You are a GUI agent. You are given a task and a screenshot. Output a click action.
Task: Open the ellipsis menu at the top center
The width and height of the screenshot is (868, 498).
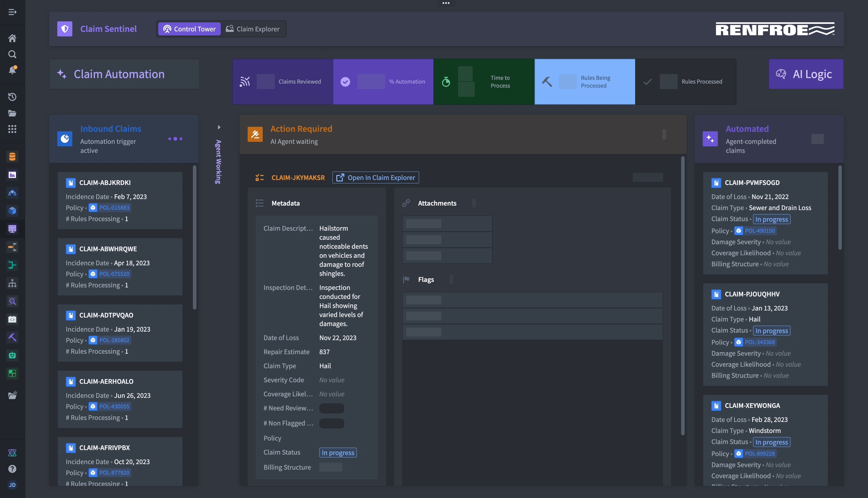[x=446, y=3]
